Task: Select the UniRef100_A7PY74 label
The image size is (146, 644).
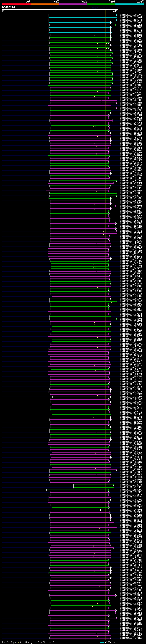Action: coord(131,527)
